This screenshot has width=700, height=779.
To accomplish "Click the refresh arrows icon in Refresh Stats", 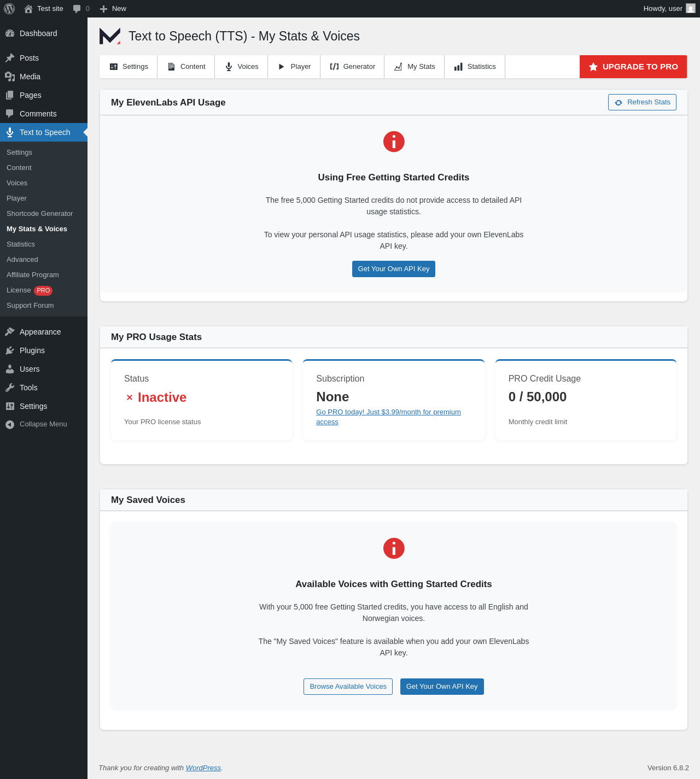I will [x=619, y=103].
